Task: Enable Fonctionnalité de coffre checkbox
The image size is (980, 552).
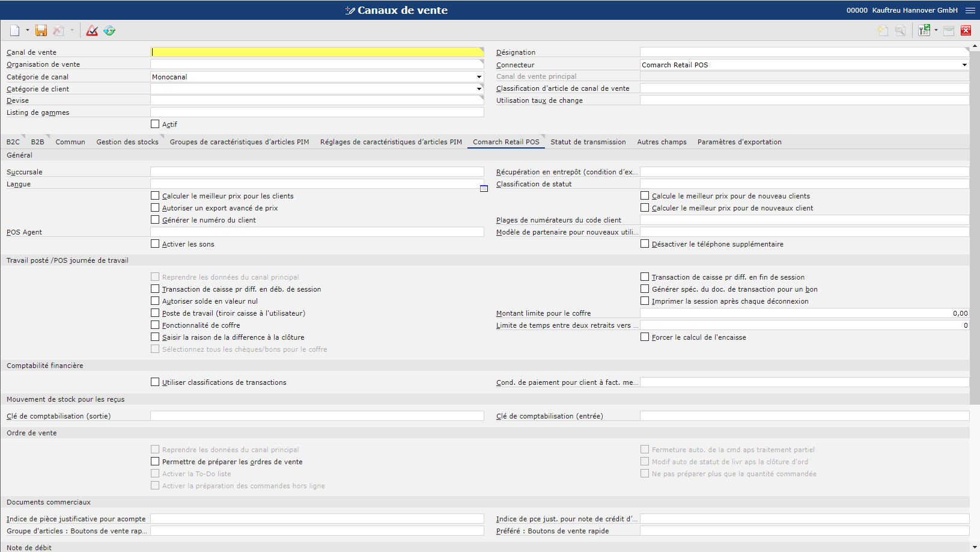Action: [x=155, y=325]
